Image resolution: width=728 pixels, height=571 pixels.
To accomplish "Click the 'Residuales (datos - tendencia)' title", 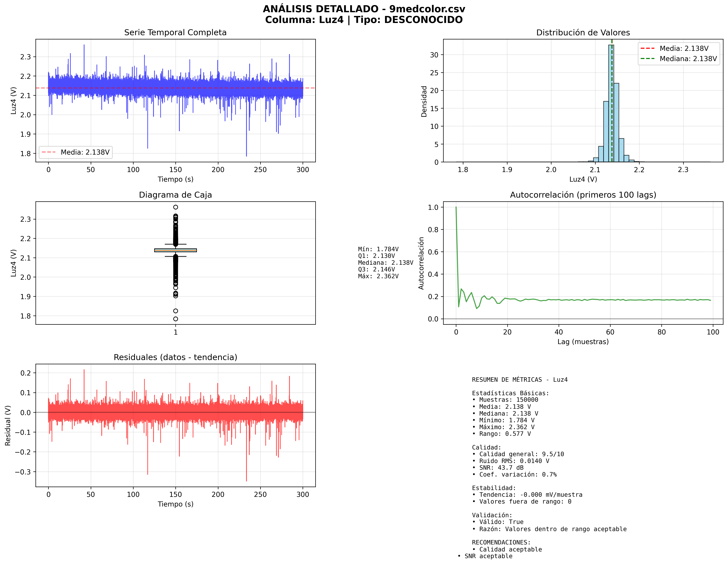I will [x=175, y=357].
